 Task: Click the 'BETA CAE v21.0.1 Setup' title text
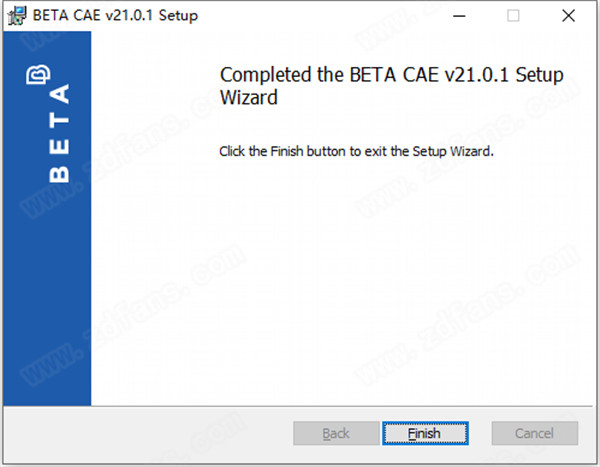[115, 16]
